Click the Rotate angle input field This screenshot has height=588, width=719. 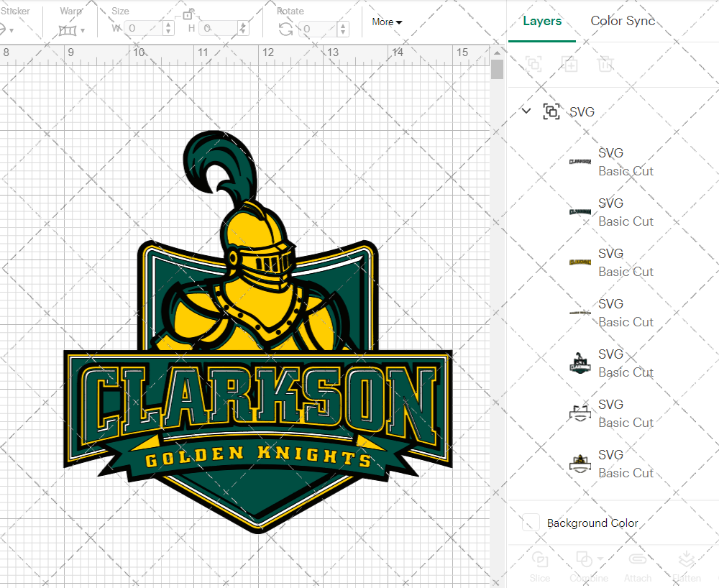pos(319,29)
